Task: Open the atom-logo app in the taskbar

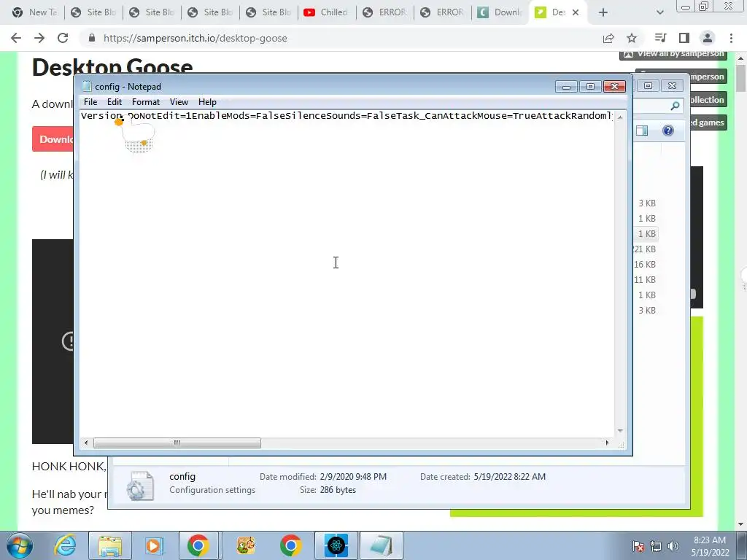Action: point(336,545)
